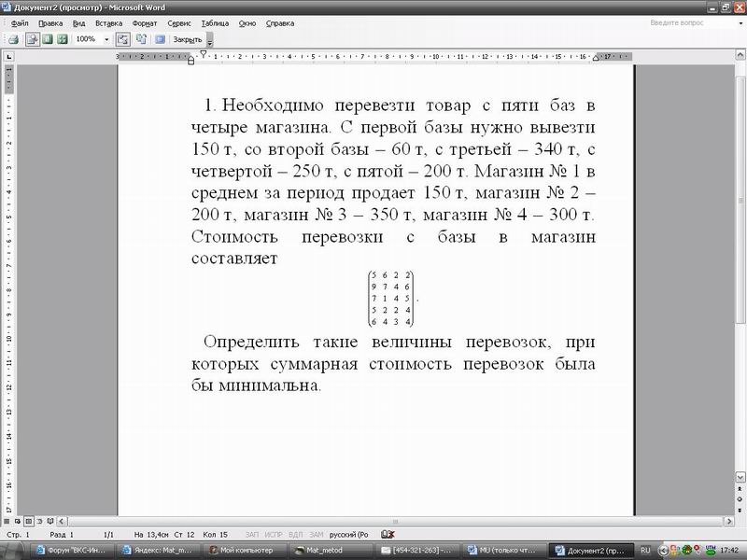Screen dimensions: 747x560
Task: Click the Закрыть preview button
Action: (188, 39)
